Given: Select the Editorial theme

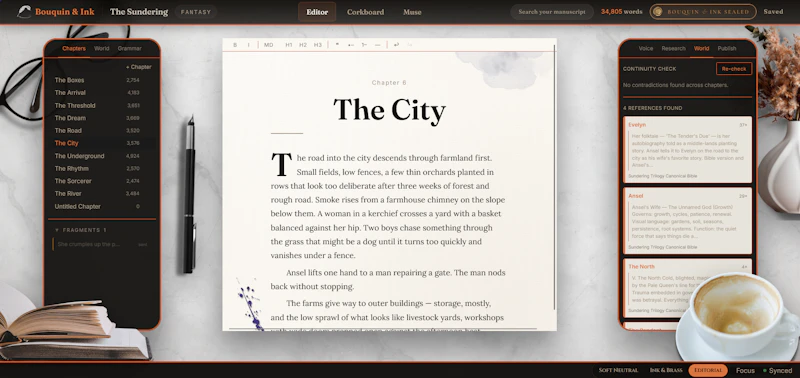Looking at the screenshot, I should click(708, 370).
